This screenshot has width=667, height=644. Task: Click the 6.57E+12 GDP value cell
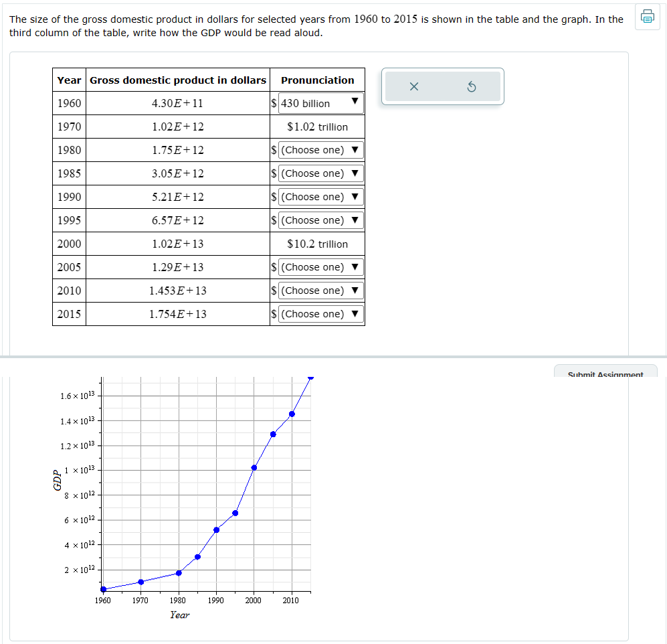click(178, 220)
